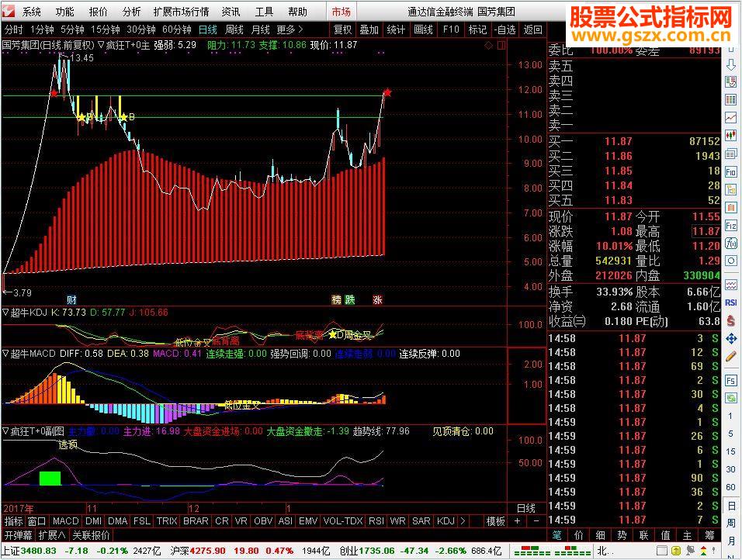The image size is (742, 560).
Task: Select the candlestick chart icon
Action: (731, 135)
